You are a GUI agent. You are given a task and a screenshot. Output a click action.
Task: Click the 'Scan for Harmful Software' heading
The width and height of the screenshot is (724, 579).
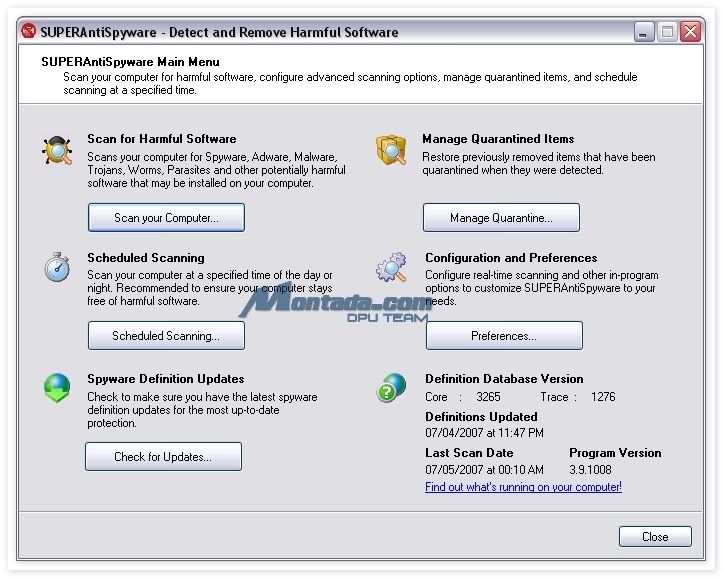[x=162, y=139]
